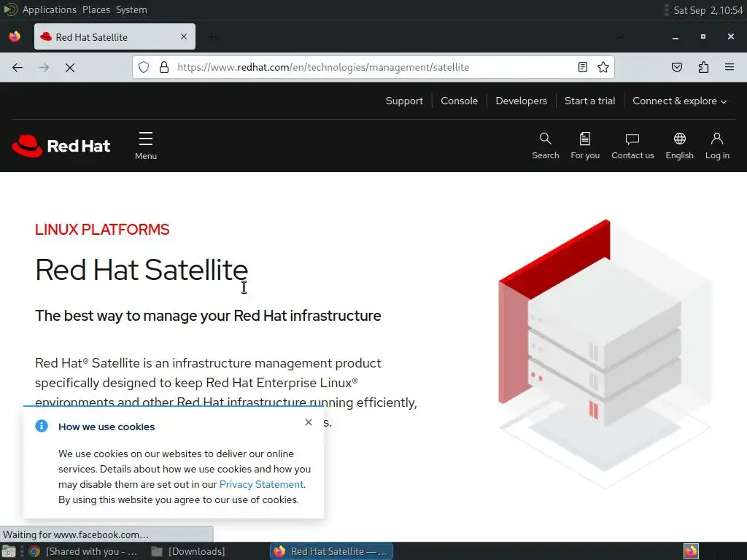Click Start a trial link

click(x=589, y=101)
